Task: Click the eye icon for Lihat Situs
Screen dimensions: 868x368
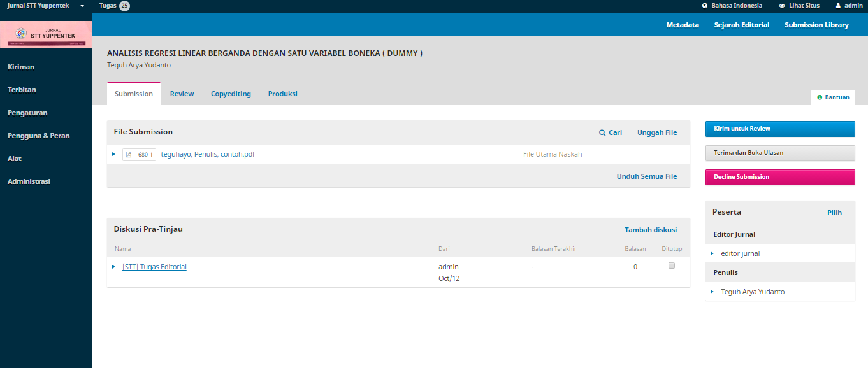Action: (x=782, y=6)
